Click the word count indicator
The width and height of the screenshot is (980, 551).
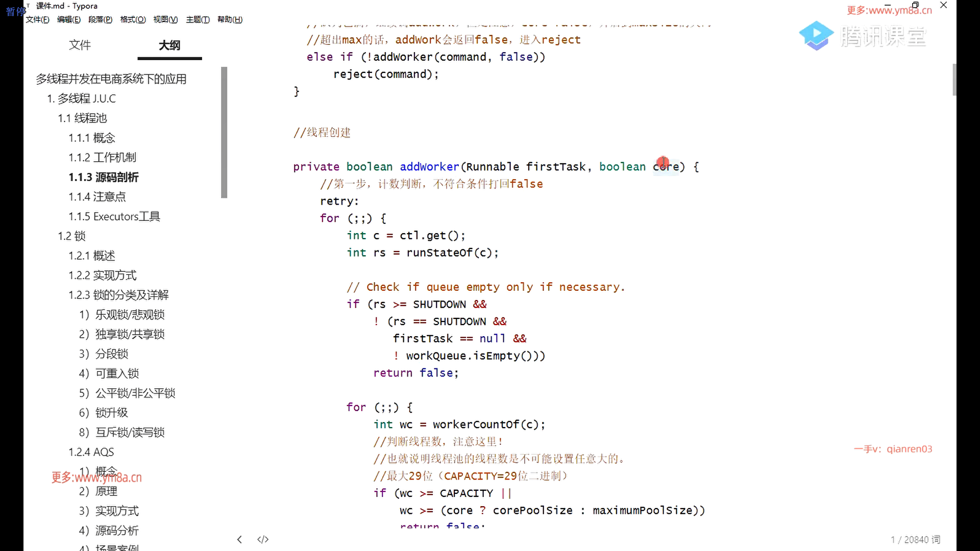915,539
